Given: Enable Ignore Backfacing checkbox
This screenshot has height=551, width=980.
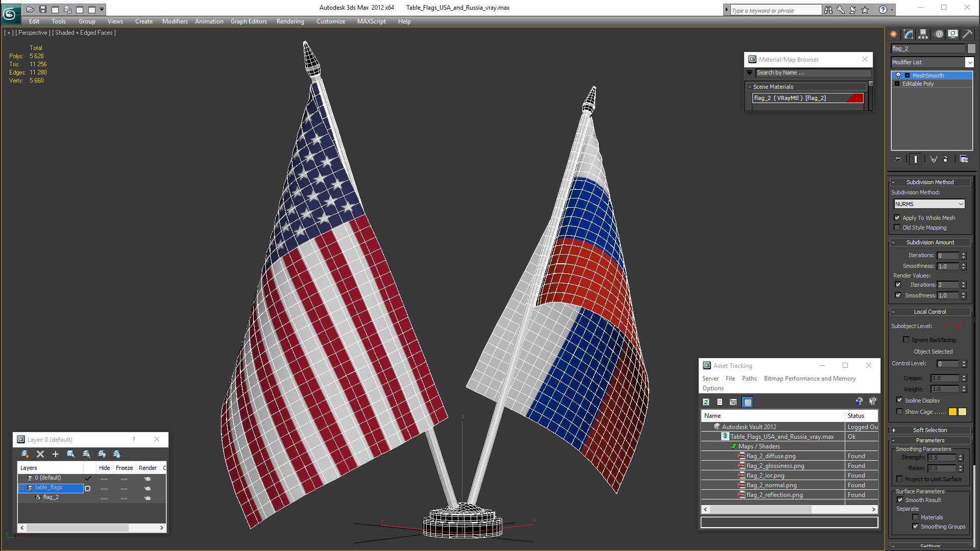Looking at the screenshot, I should [x=906, y=340].
